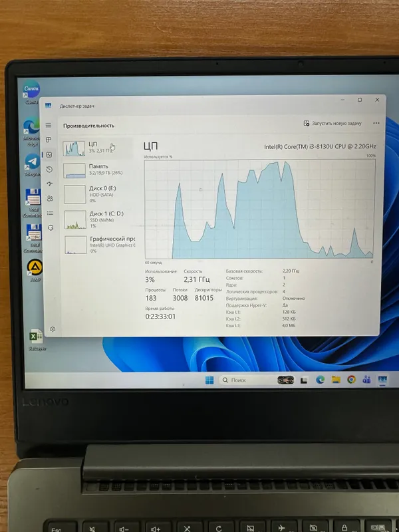Screen dimensions: 399x532
Task: Select the Performance page icon in sidebar
Action: coord(49,155)
